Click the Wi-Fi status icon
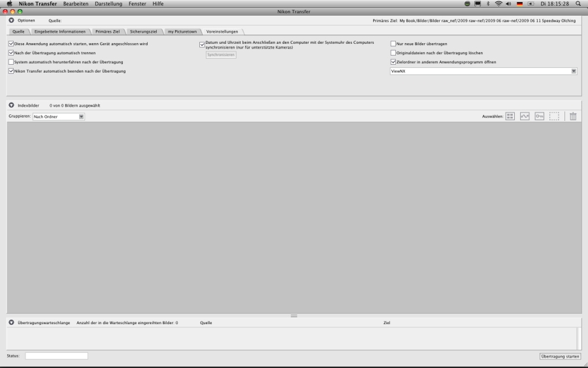The image size is (588, 368). click(498, 4)
